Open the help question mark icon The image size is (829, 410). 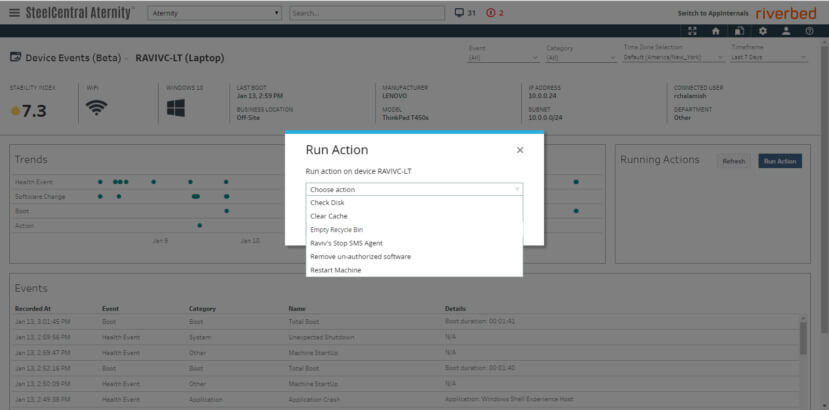click(x=809, y=31)
